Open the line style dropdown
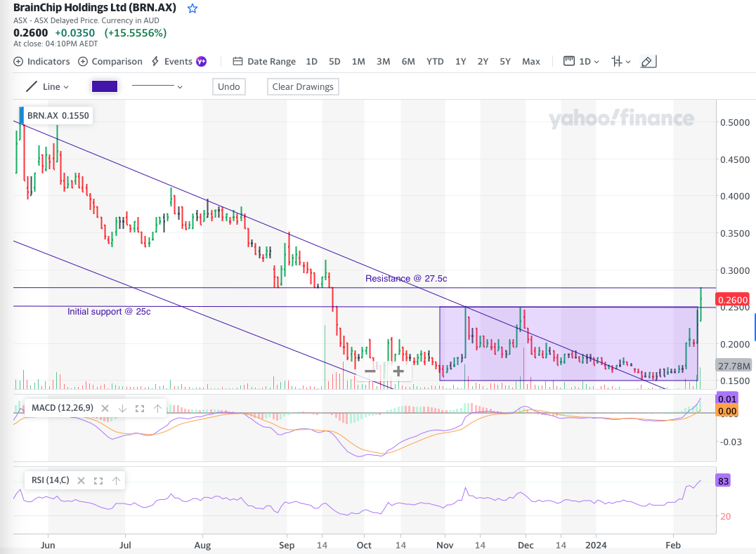Viewport: 756px width, 554px height. (x=157, y=87)
